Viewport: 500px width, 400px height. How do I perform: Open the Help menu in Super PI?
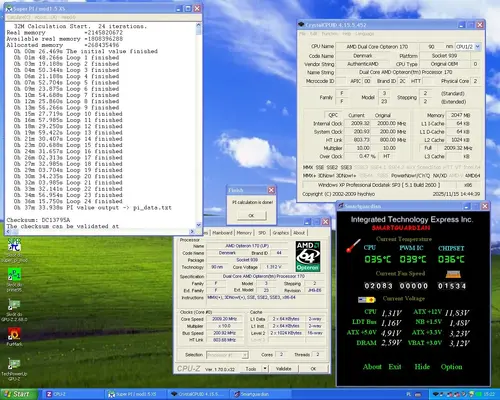pyautogui.click(x=68, y=17)
